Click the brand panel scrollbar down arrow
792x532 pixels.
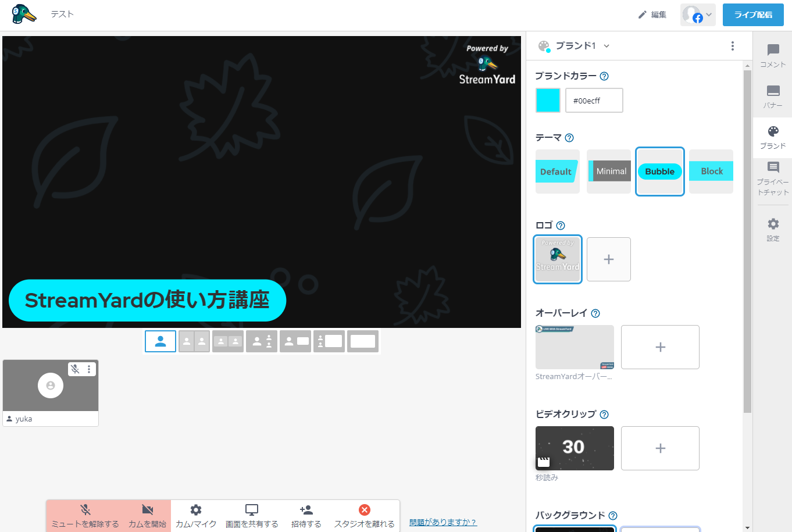pos(748,528)
